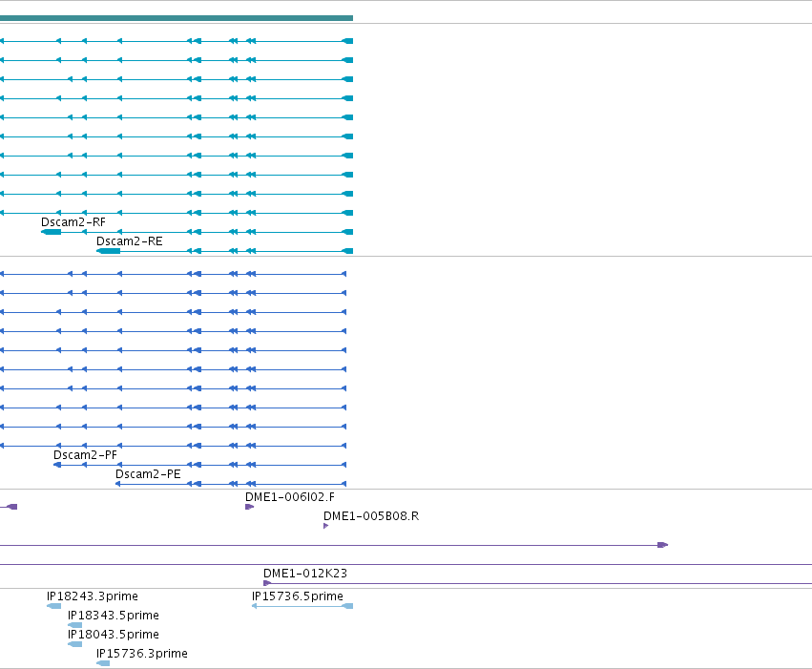Select the Dscam2-PF protein label
Viewport: 812px width, 669px height.
click(x=86, y=455)
